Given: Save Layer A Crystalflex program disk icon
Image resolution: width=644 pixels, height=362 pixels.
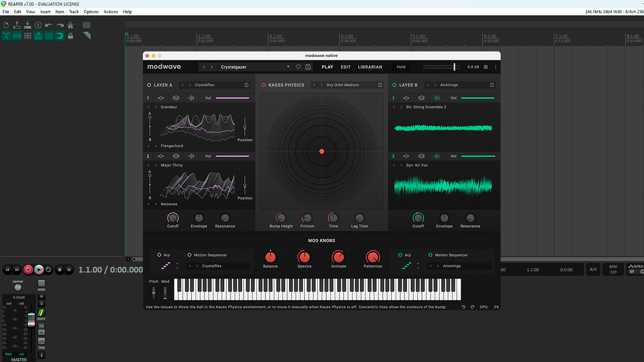Looking at the screenshot, I should [247, 85].
